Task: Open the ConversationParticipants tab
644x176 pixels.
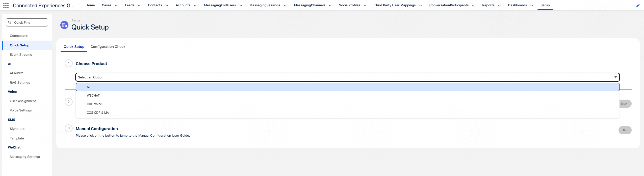Action: [x=449, y=5]
